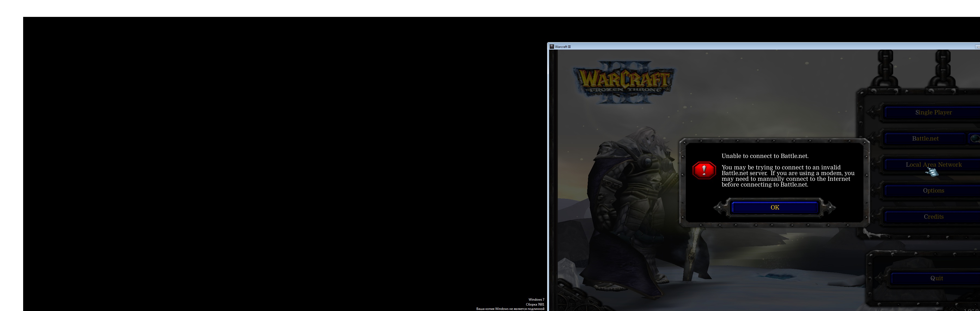The image size is (980, 311).
Task: Click the Warcraft III window title icon
Action: click(552, 47)
